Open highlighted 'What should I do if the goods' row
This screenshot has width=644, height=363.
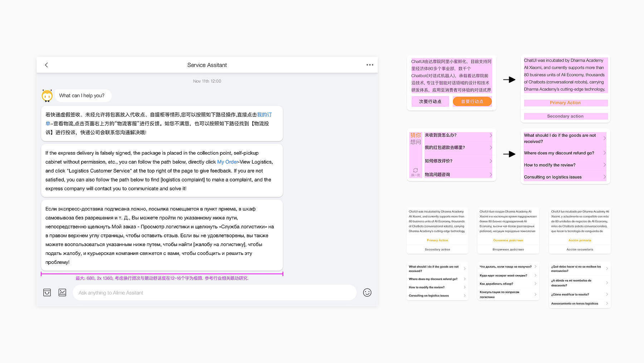[565, 139]
